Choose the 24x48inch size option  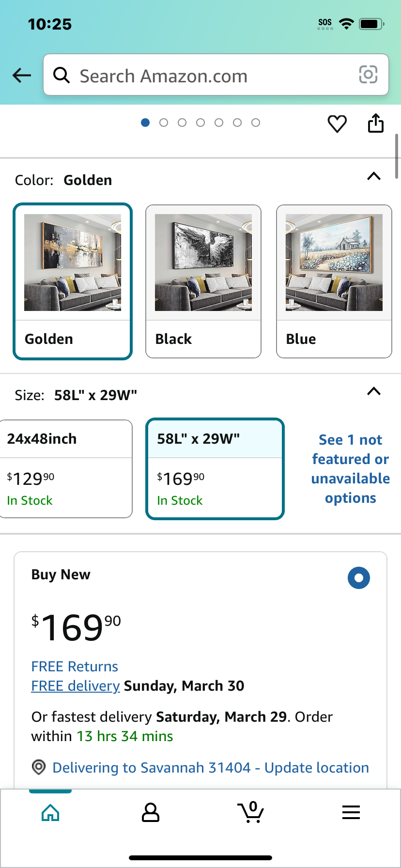[x=66, y=469]
